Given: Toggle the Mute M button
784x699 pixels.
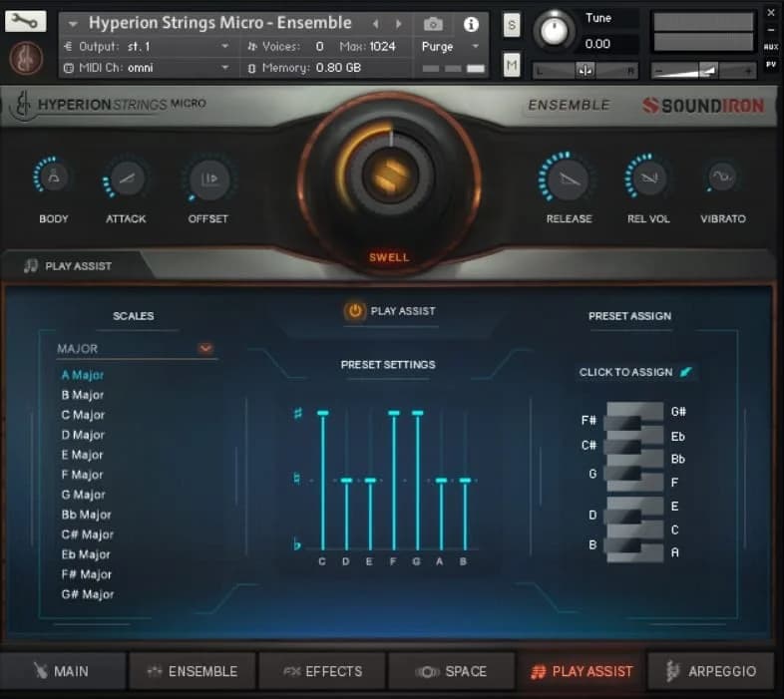Looking at the screenshot, I should [x=512, y=65].
